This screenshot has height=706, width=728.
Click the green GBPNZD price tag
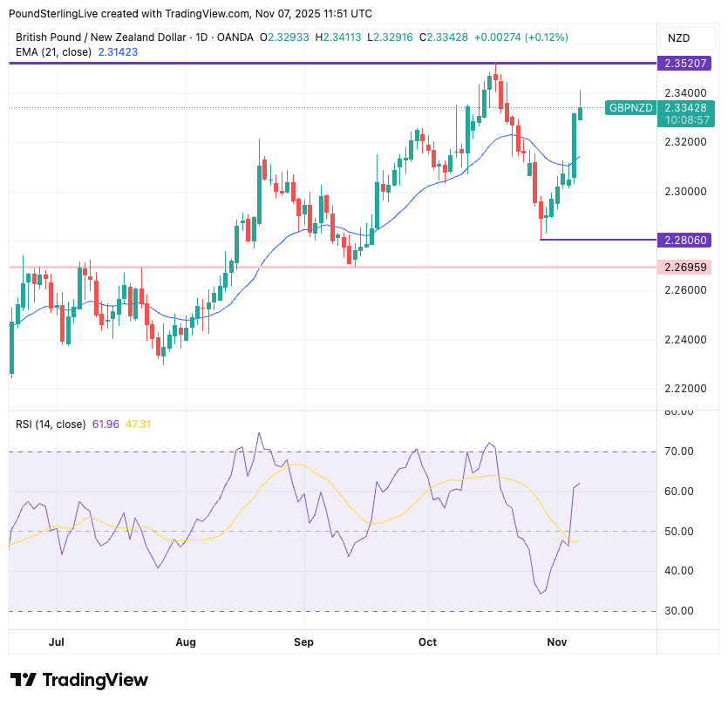(630, 107)
